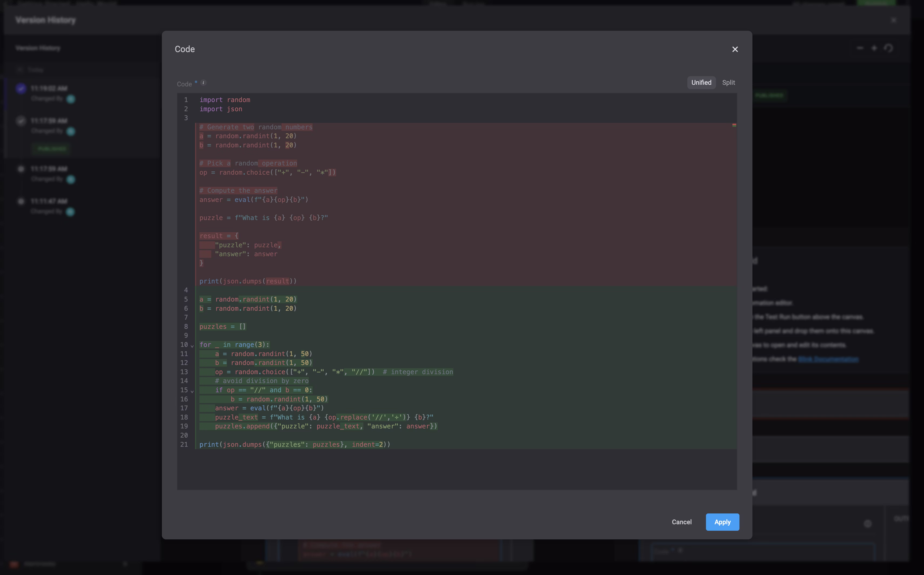Open the Blink Documentation link
Image resolution: width=924 pixels, height=575 pixels.
[828, 359]
